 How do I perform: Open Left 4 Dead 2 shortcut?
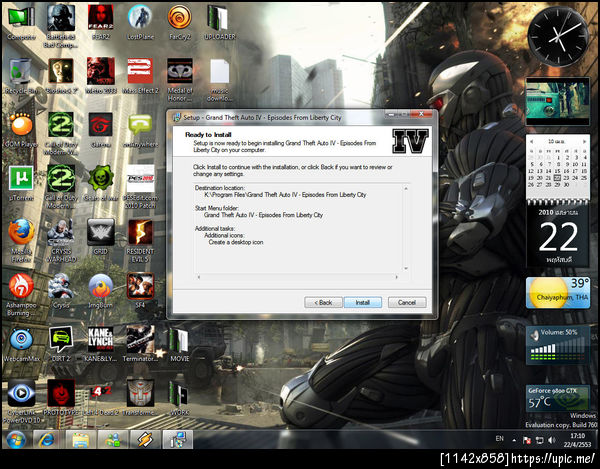[x=101, y=398]
